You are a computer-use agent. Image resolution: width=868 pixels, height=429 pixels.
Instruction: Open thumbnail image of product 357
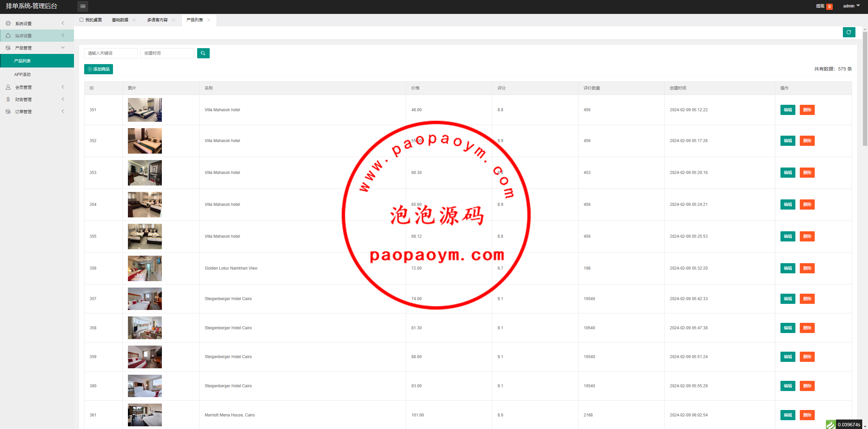click(x=145, y=299)
